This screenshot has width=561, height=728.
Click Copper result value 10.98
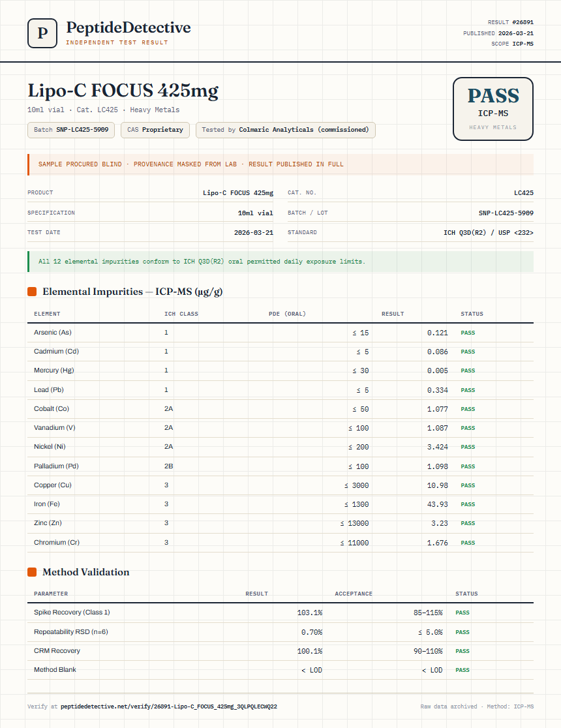click(x=438, y=485)
